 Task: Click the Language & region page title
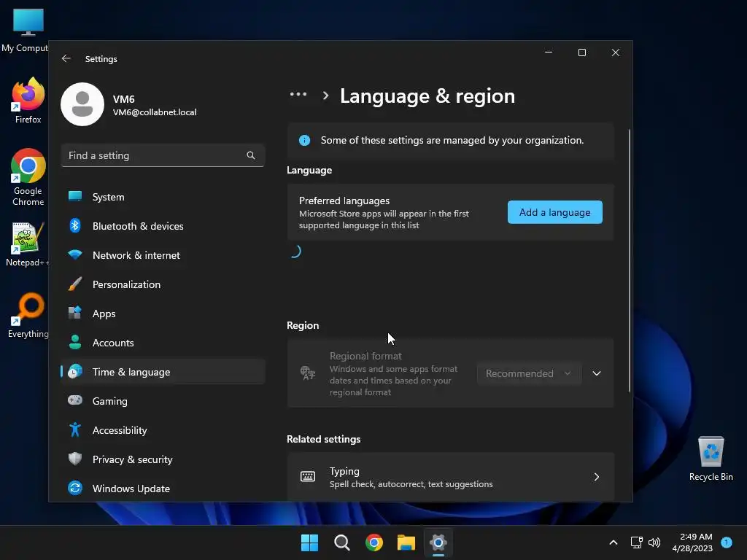point(427,96)
